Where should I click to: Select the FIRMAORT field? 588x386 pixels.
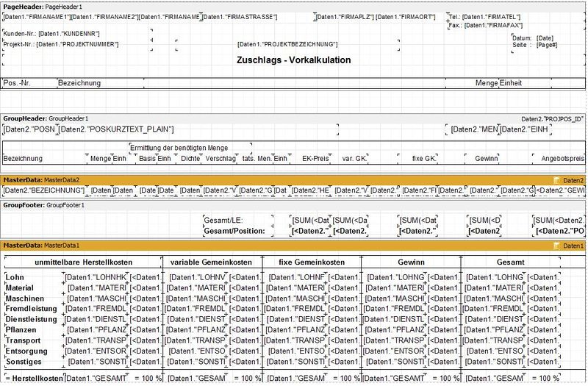[406, 17]
